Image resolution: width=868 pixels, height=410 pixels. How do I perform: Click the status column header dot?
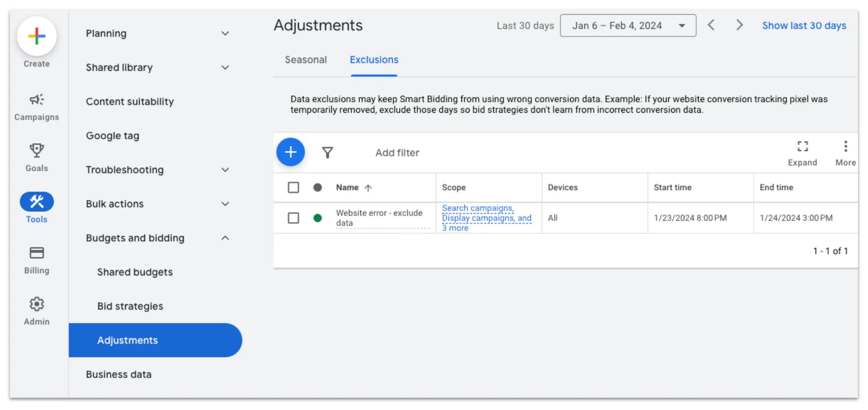(318, 187)
